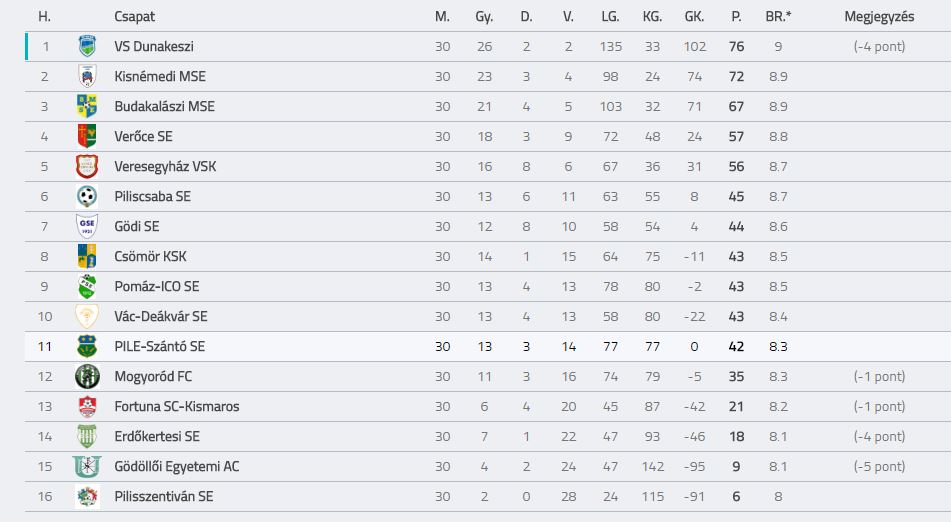Viewport: 951px width, 522px height.
Task: Open the Gödi SE GSE crest
Action: click(x=87, y=226)
